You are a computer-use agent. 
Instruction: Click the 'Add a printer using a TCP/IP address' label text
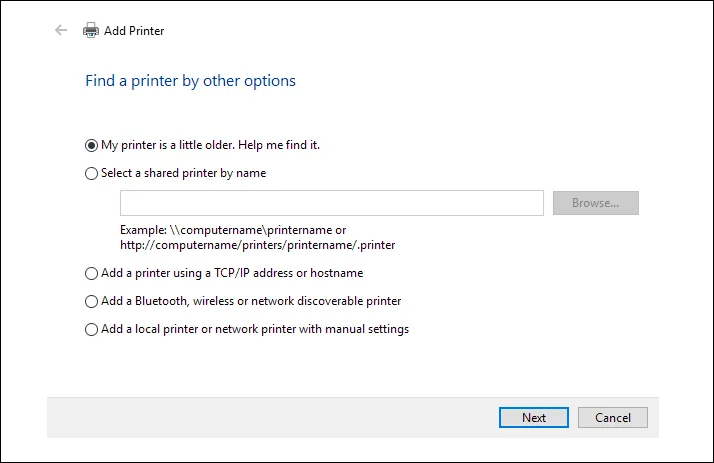pyautogui.click(x=232, y=273)
